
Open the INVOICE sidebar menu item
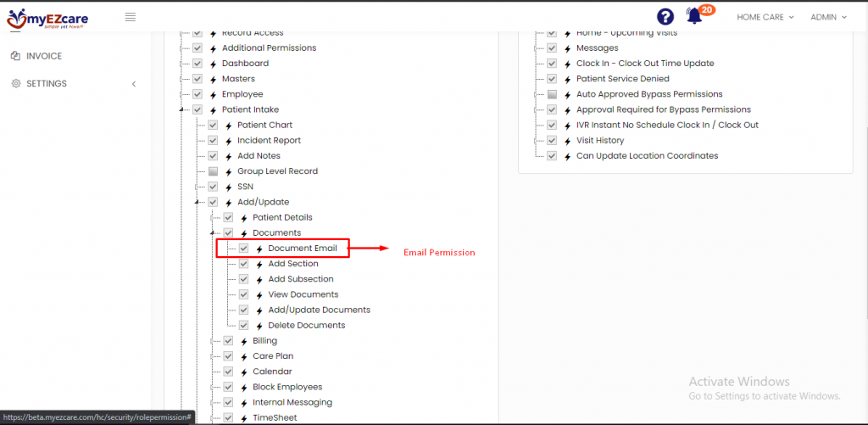coord(44,56)
